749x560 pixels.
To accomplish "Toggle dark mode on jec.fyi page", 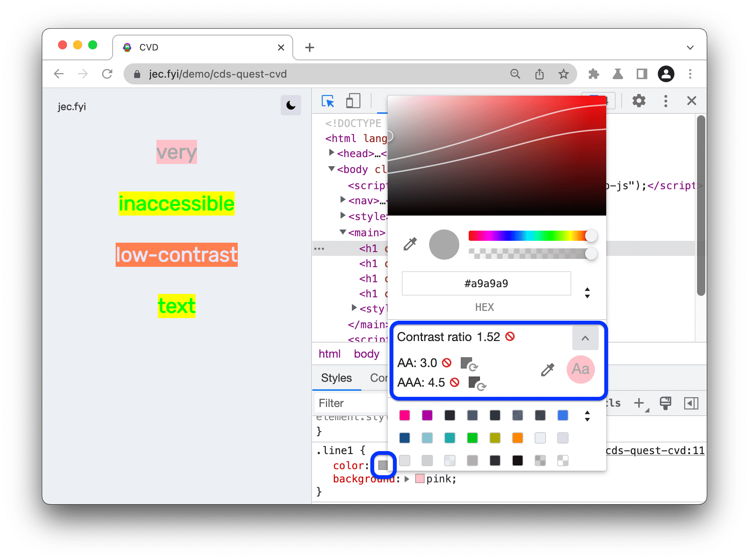I will click(x=290, y=105).
